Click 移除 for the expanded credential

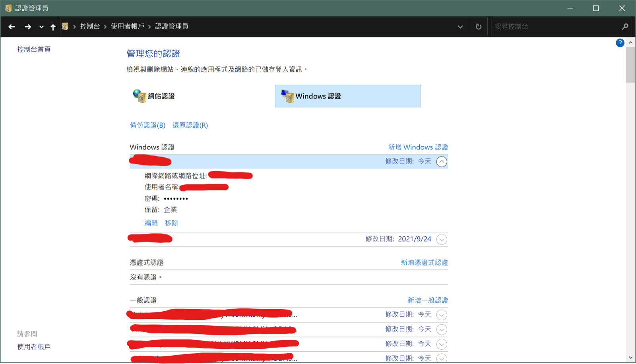point(171,223)
